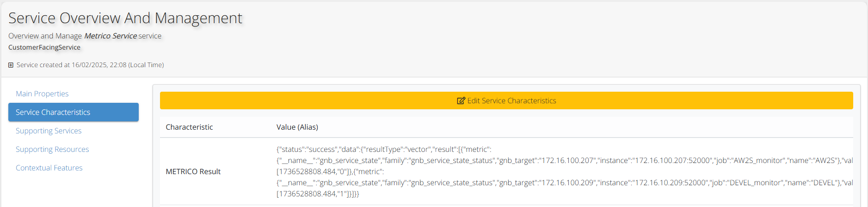Image resolution: width=868 pixels, height=207 pixels.
Task: Click the Value (Alias) column header
Action: pos(297,127)
